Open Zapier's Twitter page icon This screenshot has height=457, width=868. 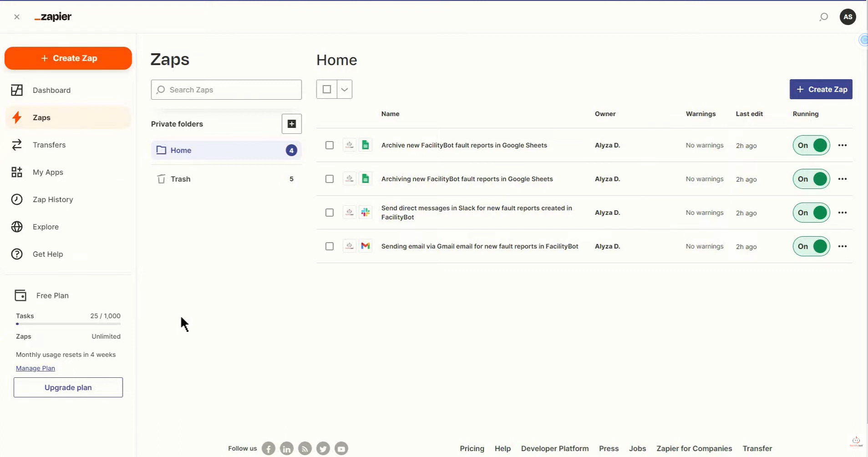coord(323,449)
